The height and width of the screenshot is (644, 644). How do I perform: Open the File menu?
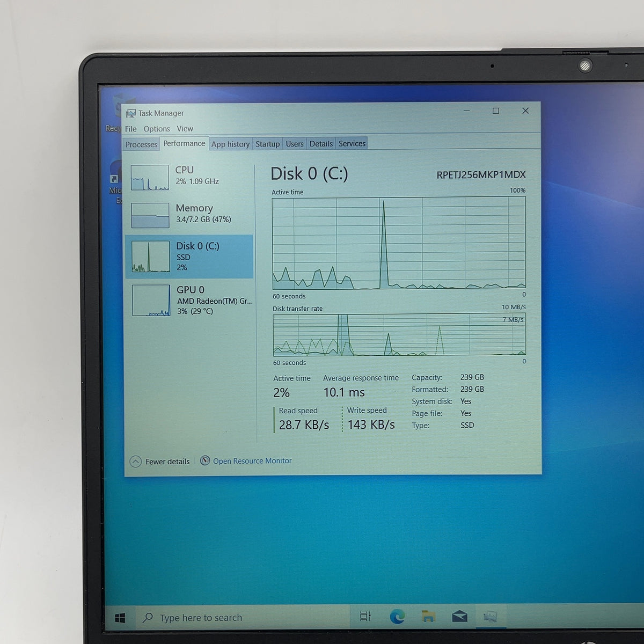point(130,129)
